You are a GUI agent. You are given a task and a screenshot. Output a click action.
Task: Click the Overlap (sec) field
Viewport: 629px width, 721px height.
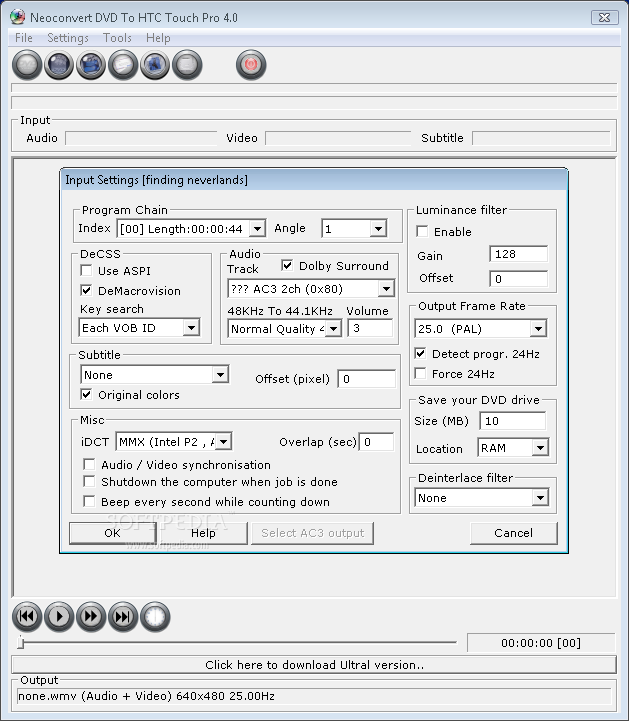coord(376,442)
